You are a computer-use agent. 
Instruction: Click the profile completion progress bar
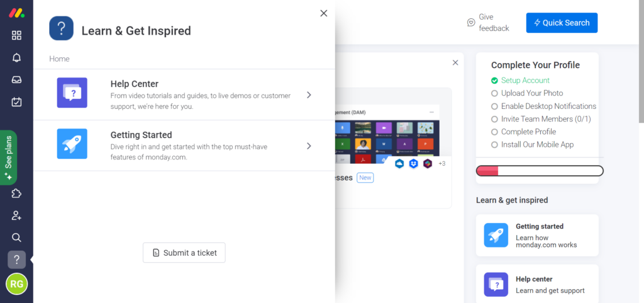coord(540,171)
